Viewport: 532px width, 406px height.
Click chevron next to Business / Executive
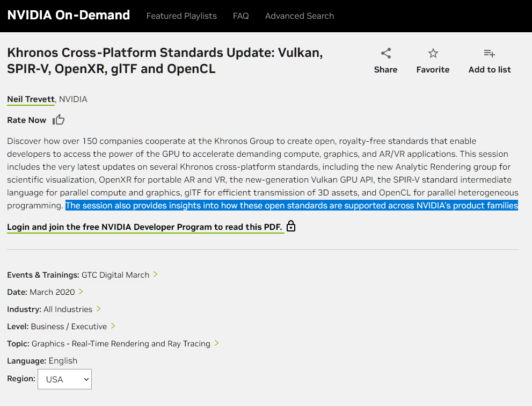tap(113, 326)
